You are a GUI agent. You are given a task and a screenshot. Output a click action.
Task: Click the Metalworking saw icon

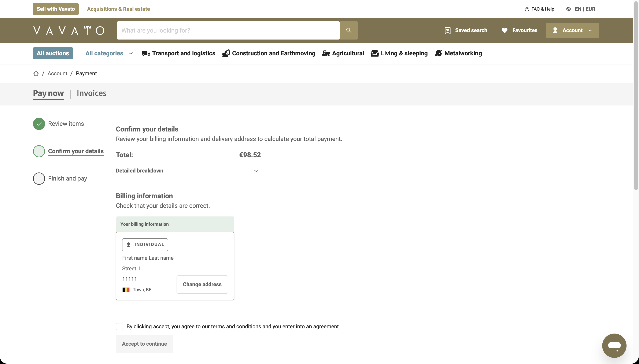tap(438, 53)
